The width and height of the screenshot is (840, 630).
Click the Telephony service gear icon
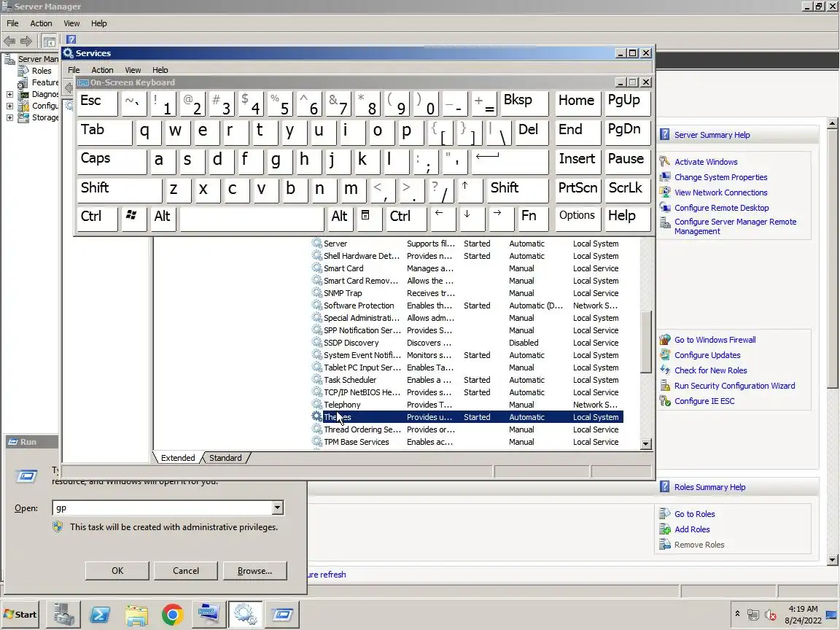(x=317, y=405)
